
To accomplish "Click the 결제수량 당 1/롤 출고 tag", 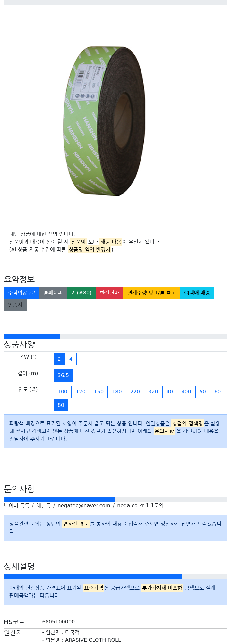I will (x=152, y=293).
